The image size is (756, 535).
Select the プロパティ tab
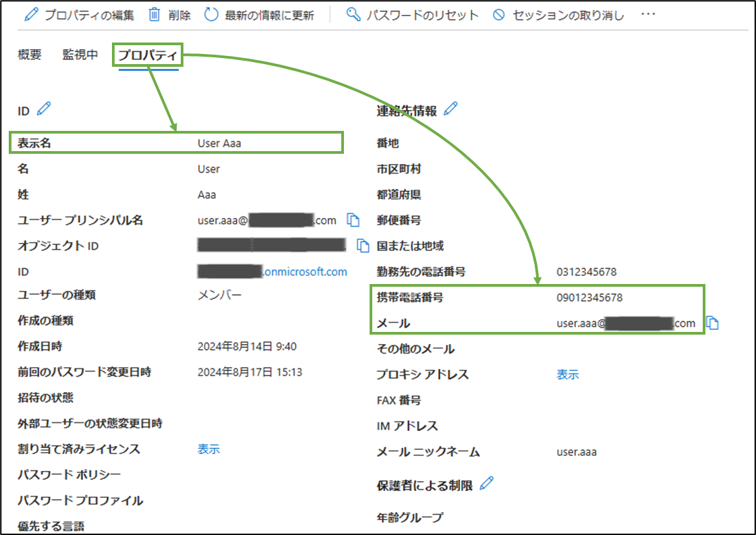(148, 55)
